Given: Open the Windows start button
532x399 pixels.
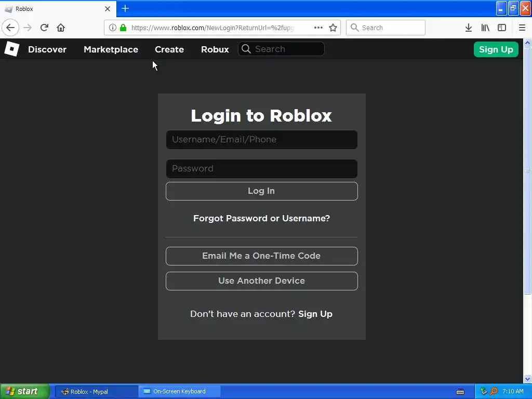Looking at the screenshot, I should (25, 391).
